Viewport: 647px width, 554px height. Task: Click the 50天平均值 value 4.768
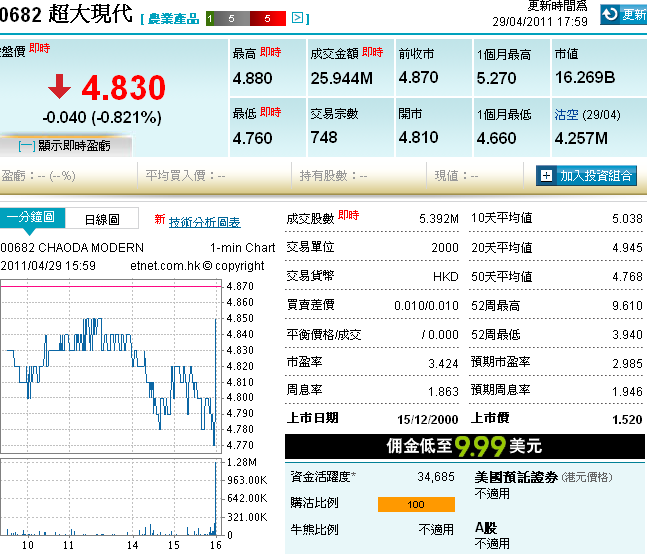627,276
